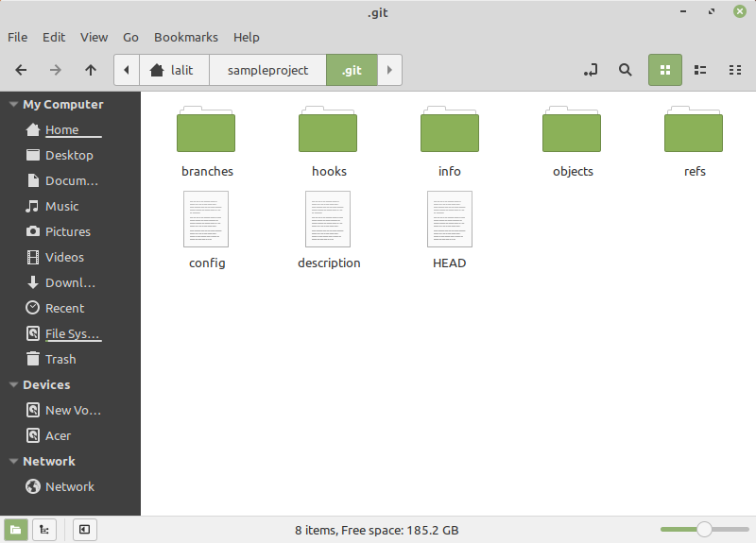The height and width of the screenshot is (543, 756).
Task: Click the Network section heading
Action: (49, 461)
